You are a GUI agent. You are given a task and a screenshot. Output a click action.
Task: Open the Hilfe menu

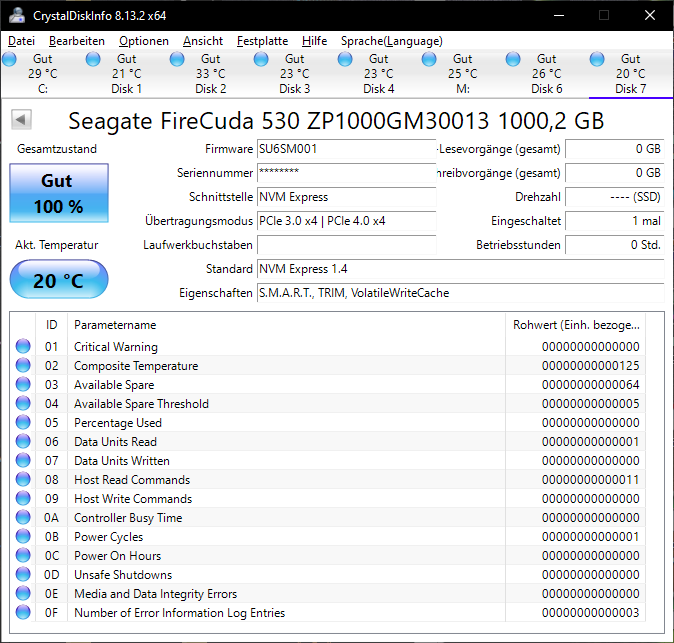click(x=314, y=41)
